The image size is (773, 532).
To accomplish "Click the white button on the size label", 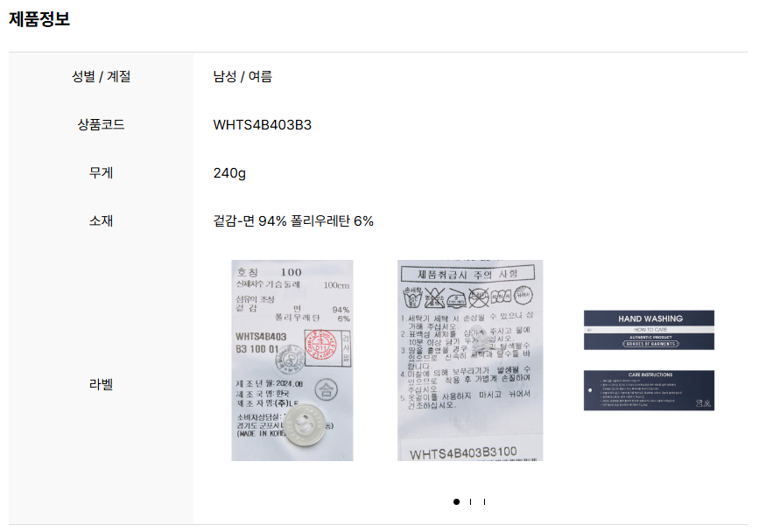I will click(305, 424).
